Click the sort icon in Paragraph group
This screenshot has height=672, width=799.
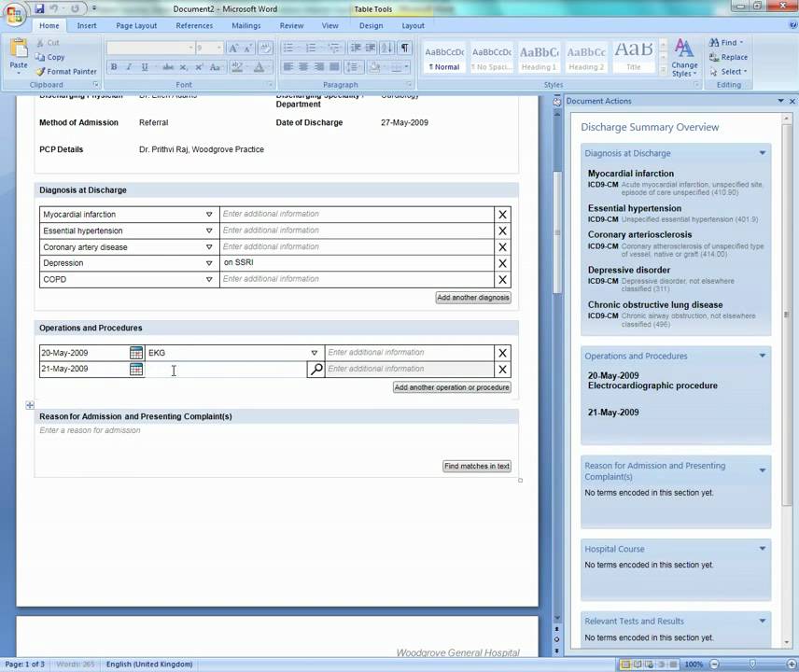point(386,48)
